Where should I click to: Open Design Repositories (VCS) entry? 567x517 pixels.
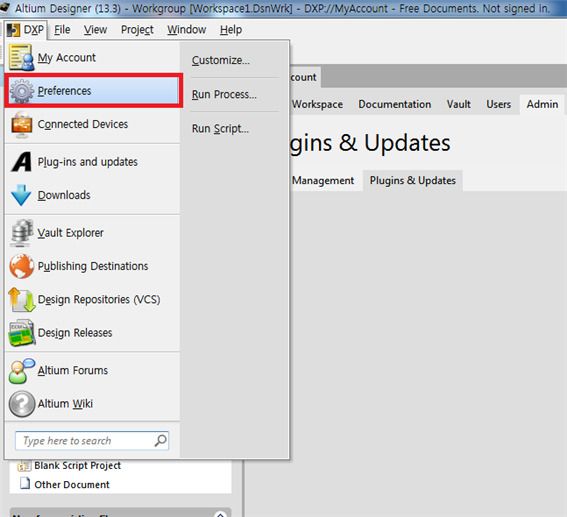[92, 299]
